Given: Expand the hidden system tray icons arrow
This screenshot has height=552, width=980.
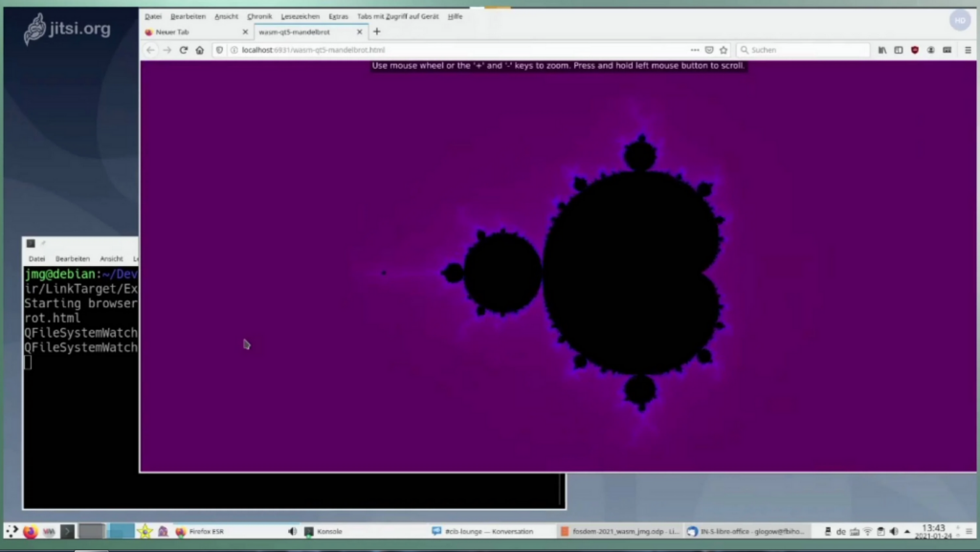Looking at the screenshot, I should [908, 531].
